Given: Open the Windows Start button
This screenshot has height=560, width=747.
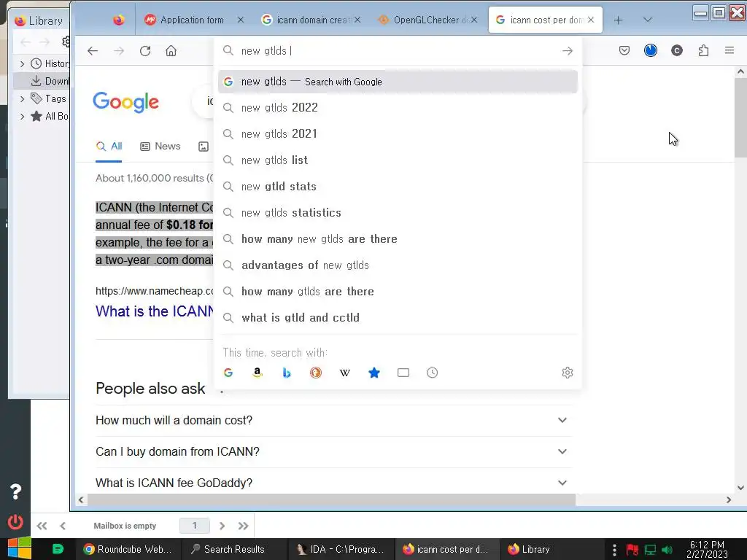Looking at the screenshot, I should click(x=19, y=548).
